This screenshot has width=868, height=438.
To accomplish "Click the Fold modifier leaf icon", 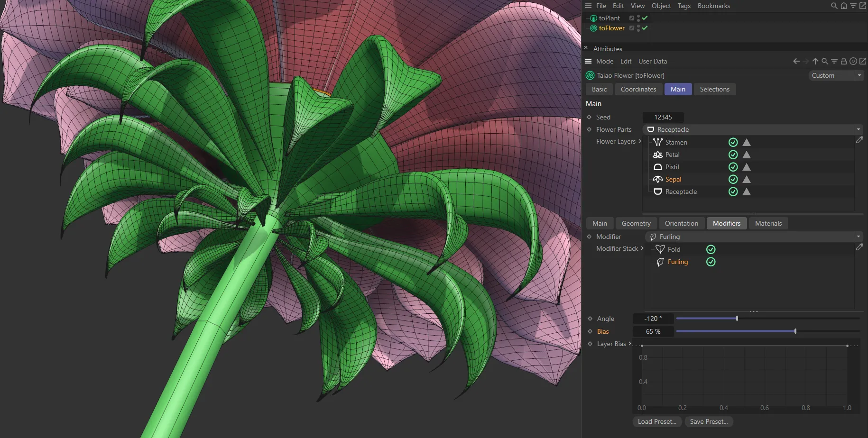I will click(x=660, y=249).
